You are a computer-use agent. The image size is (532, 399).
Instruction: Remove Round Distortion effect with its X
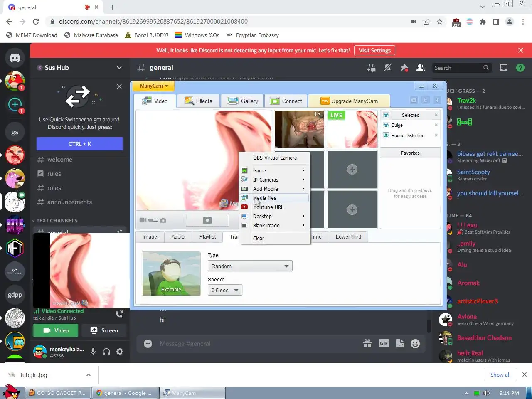point(436,135)
